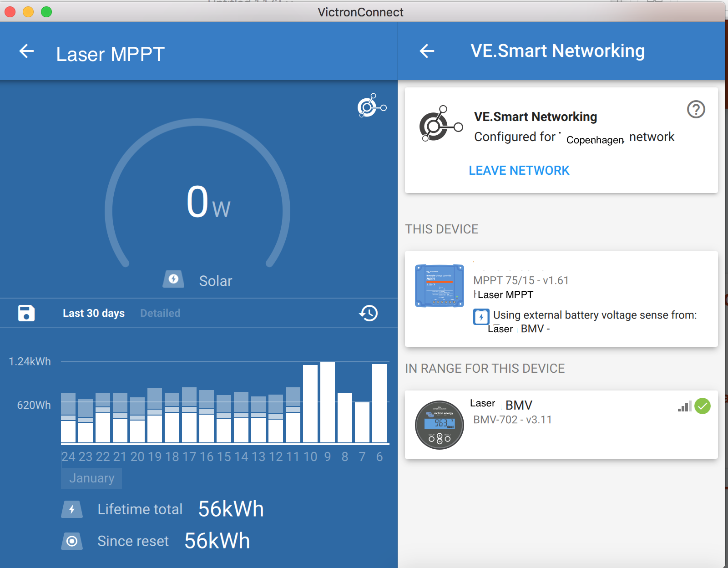
Task: Click the Laser MPPT page title
Action: pyautogui.click(x=111, y=54)
